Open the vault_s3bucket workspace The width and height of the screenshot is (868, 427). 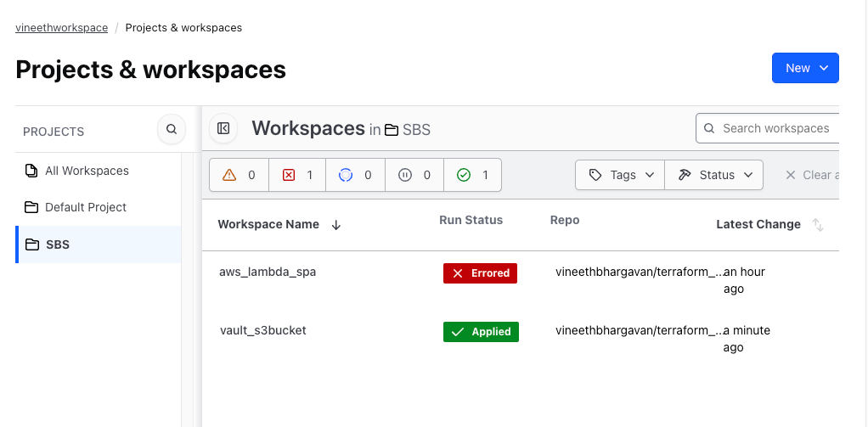pos(262,330)
